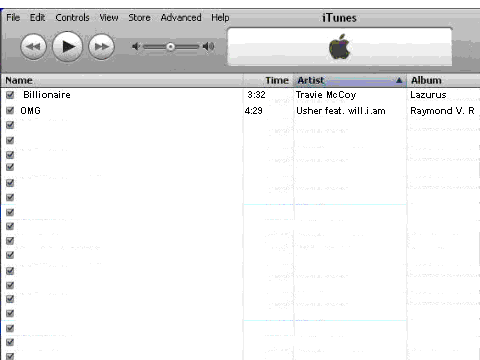Uncheck the OMG song checkbox
Viewport: 480px width, 360px height.
pos(10,110)
